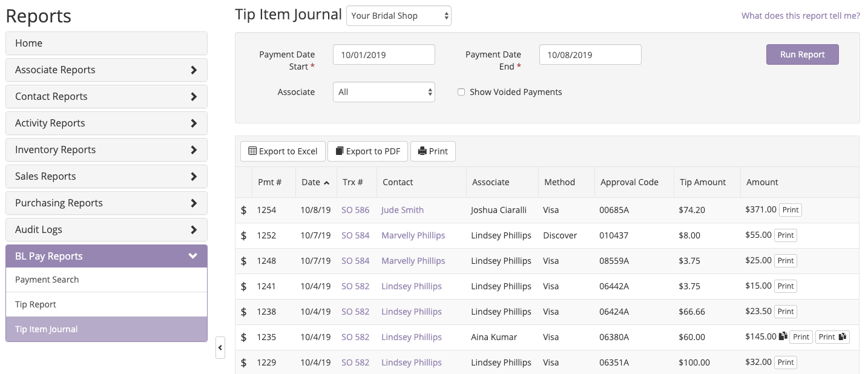Open the Your Bridal Shop store dropdown
The image size is (868, 374).
coord(399,16)
